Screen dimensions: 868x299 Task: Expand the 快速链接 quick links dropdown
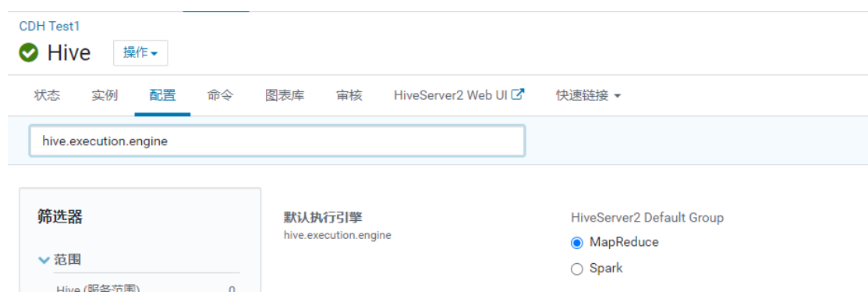pos(588,95)
